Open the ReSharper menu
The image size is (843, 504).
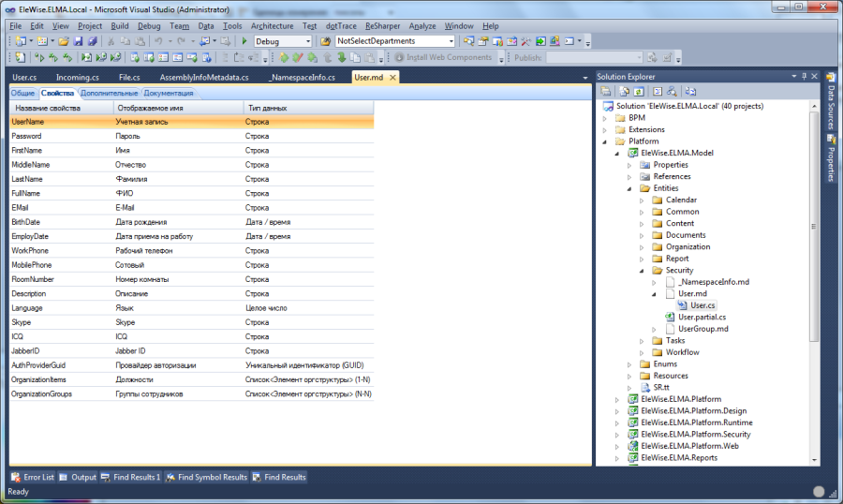[381, 25]
